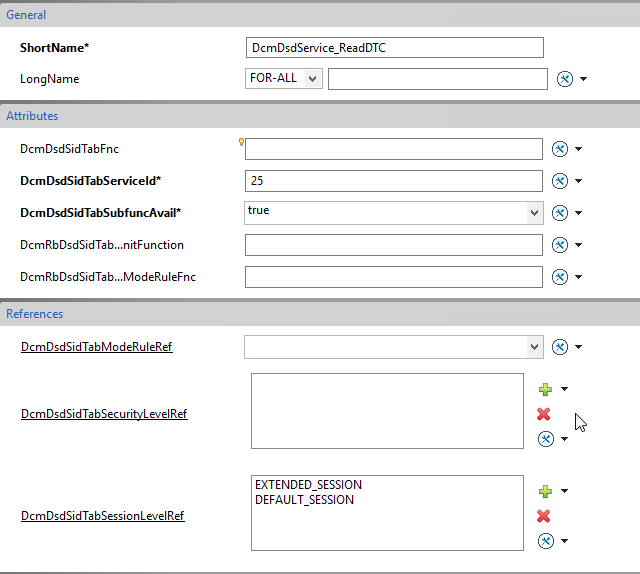Viewport: 640px width, 574px height.
Task: Click the tool icon beside DcmDsdSidTabFnc
Action: coord(560,149)
